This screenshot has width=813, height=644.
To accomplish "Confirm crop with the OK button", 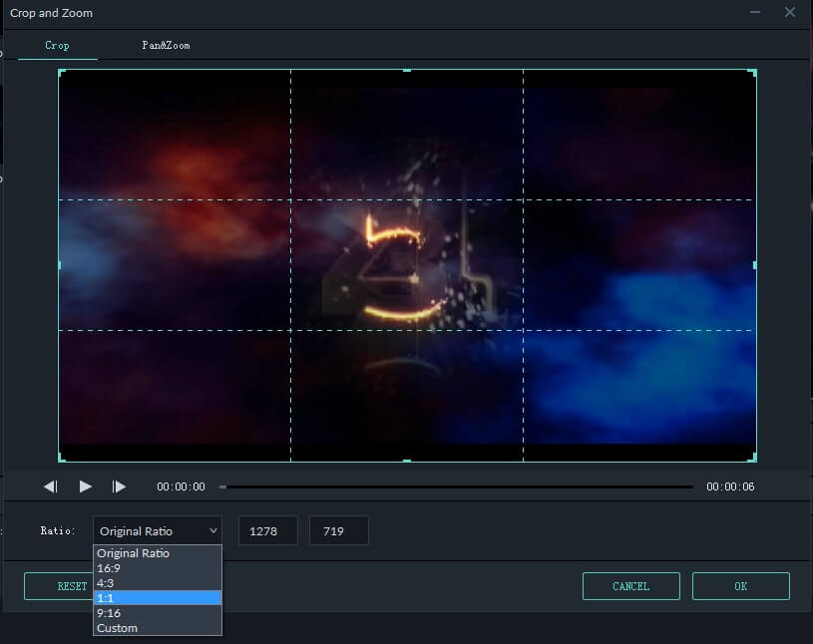I will (x=740, y=586).
